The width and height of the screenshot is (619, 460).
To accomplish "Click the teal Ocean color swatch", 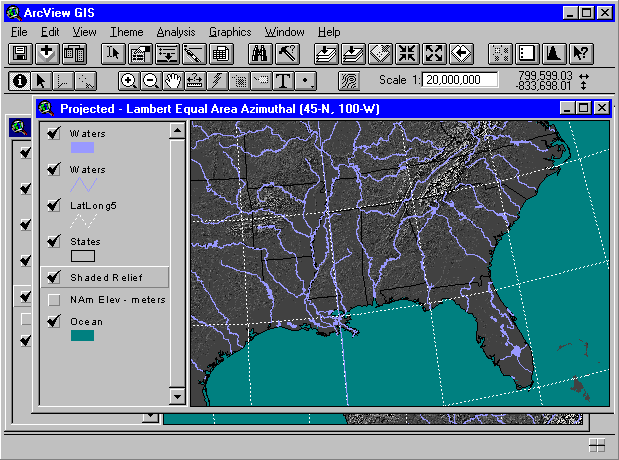I will pyautogui.click(x=83, y=336).
